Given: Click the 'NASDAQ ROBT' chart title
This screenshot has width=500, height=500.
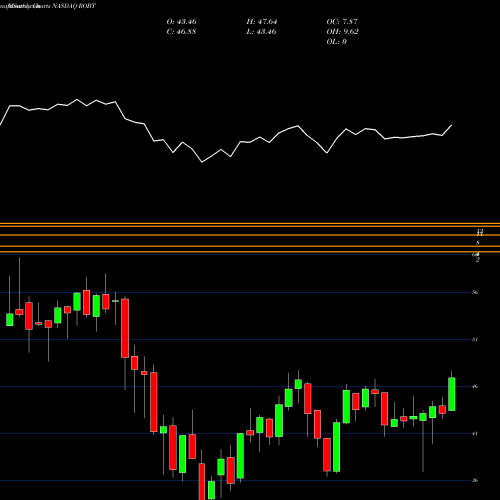Looking at the screenshot, I should [74, 6].
